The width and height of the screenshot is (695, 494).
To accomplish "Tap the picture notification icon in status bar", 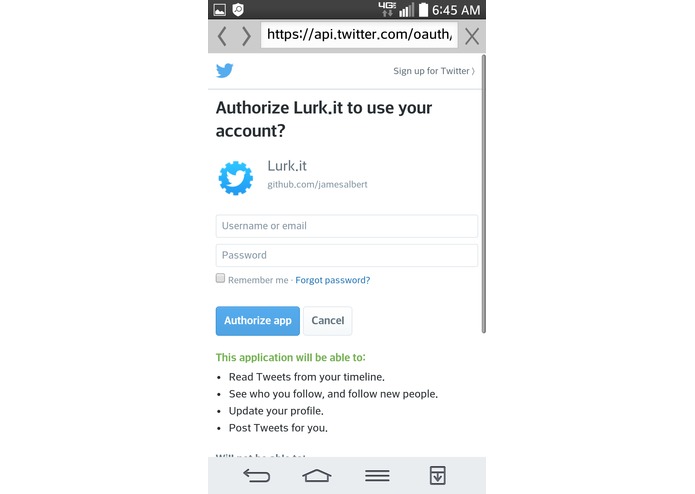I will click(220, 9).
